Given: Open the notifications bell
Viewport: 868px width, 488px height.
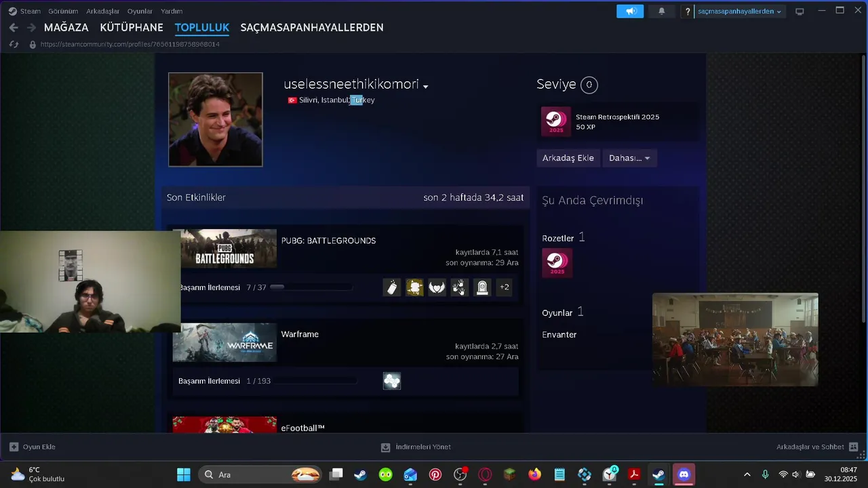Looking at the screenshot, I should pos(661,11).
